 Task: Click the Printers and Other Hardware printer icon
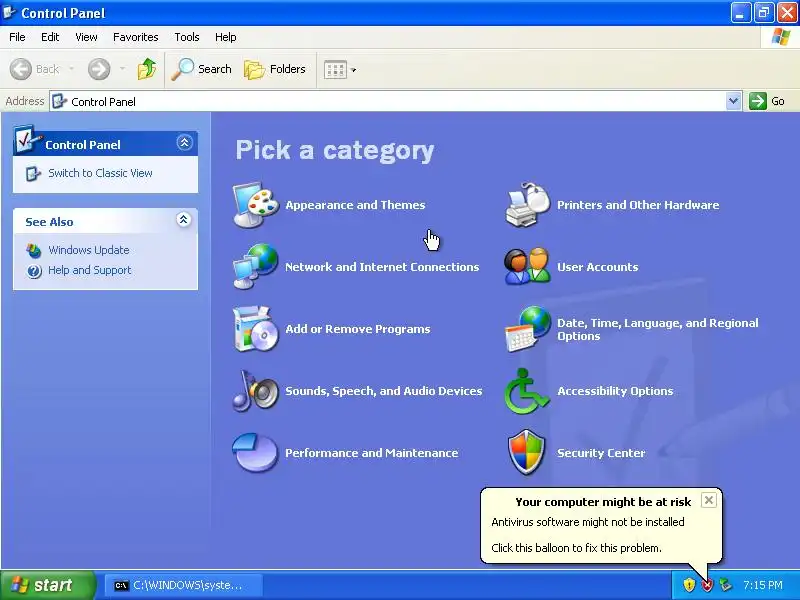click(528, 205)
